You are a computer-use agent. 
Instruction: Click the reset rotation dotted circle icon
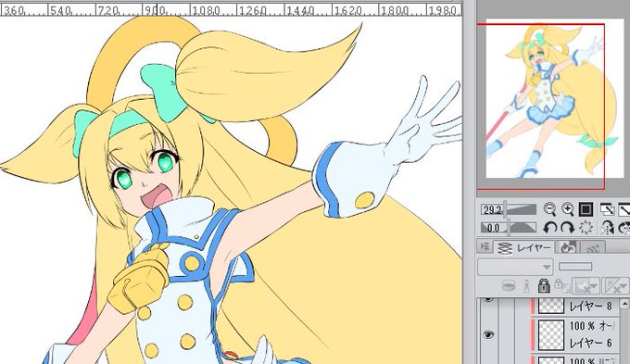(x=586, y=228)
